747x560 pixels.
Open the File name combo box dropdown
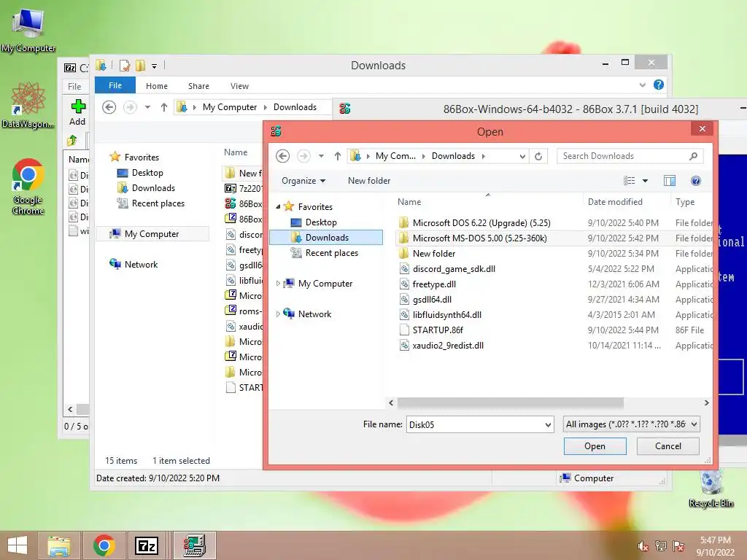[548, 425]
